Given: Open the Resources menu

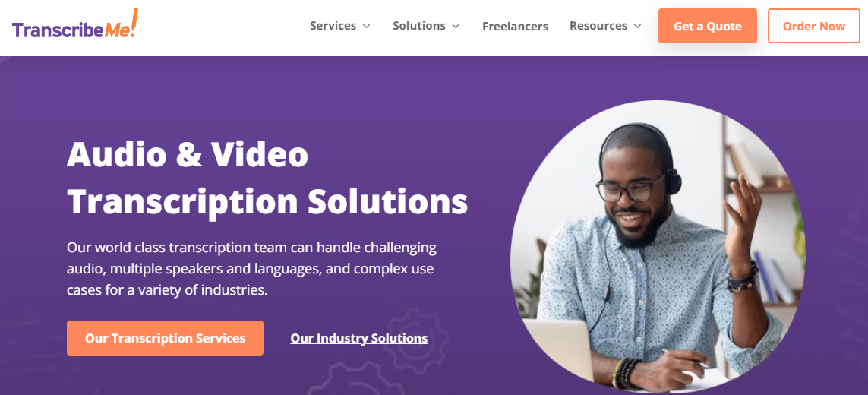Looking at the screenshot, I should [x=598, y=26].
